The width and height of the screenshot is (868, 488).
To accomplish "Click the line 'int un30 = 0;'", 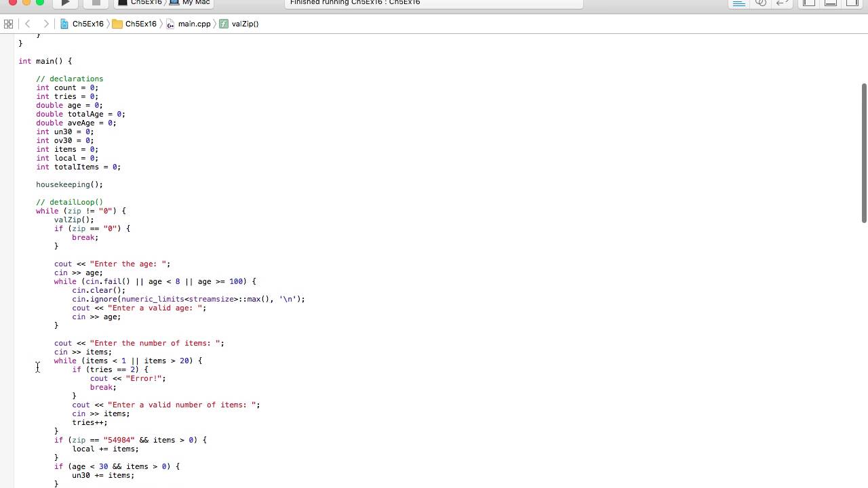I will coord(65,131).
